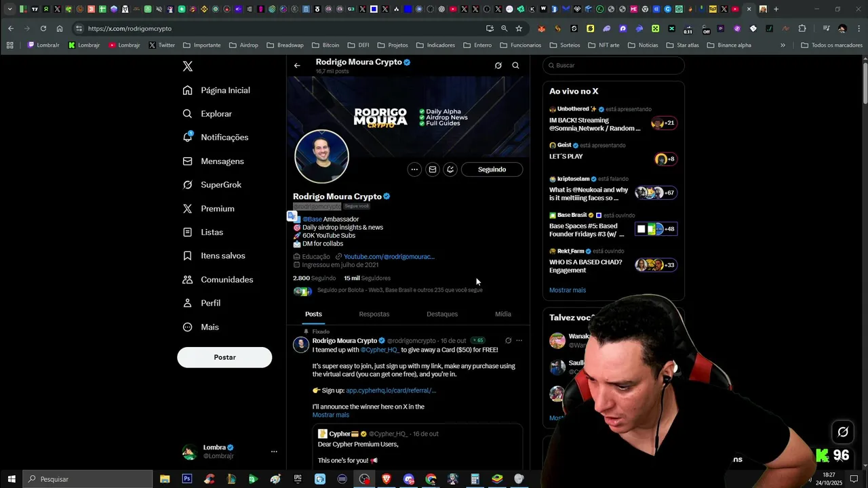
Task: Click the X logo in the sidebar
Action: click(188, 66)
